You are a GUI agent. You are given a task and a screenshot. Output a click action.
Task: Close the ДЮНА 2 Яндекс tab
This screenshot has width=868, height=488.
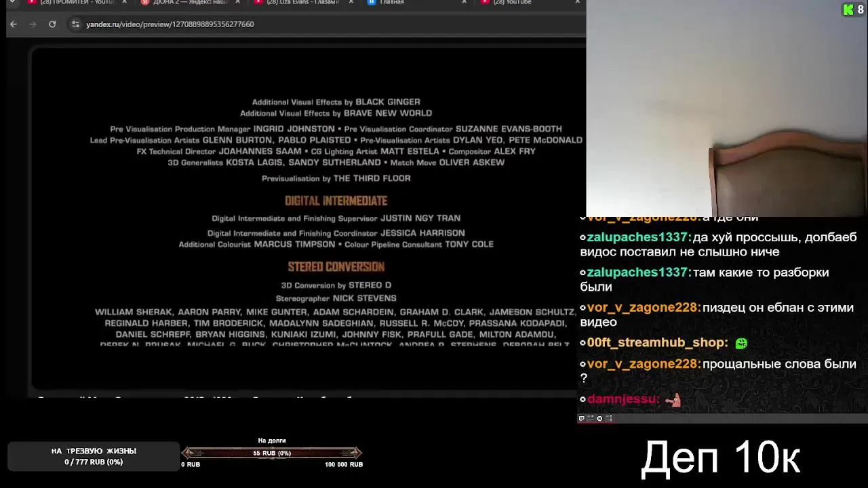237,2
